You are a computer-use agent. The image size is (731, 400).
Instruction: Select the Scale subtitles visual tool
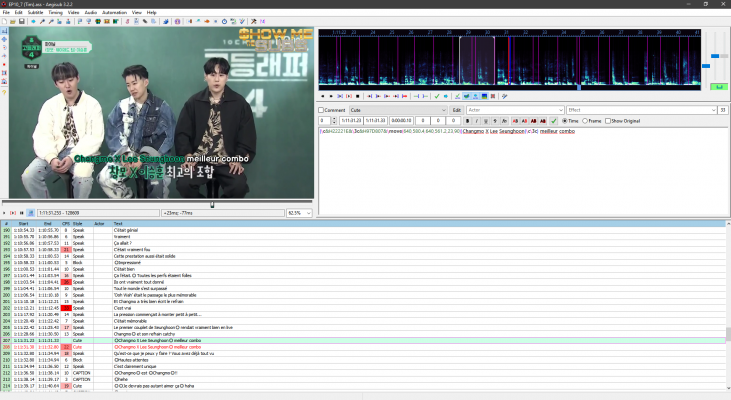click(x=4, y=64)
